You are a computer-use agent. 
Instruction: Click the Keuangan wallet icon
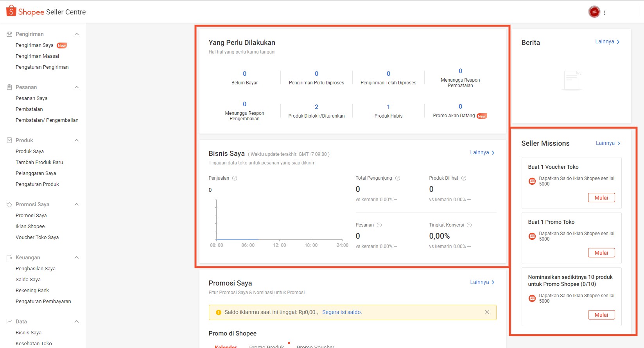pyautogui.click(x=9, y=258)
